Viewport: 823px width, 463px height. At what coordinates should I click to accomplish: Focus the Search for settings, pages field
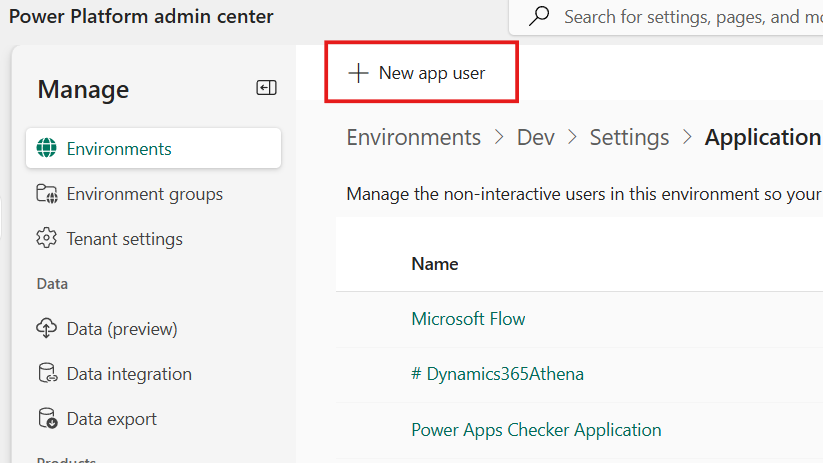(666, 17)
